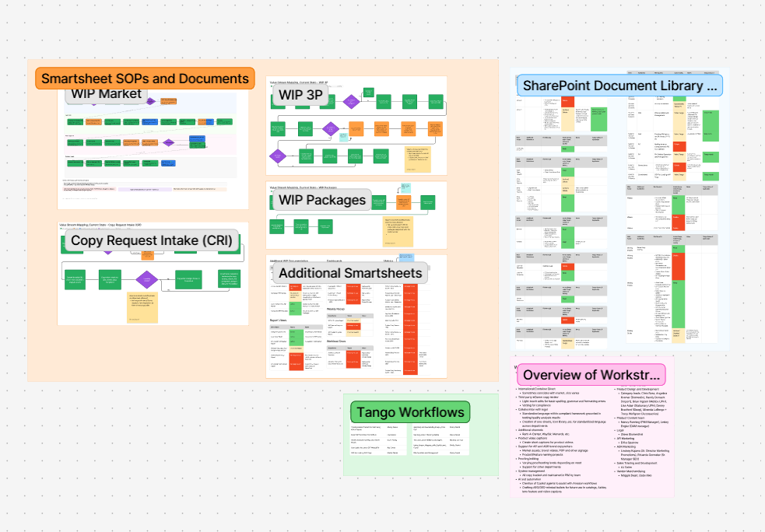Click 'Value Stream Mapping, Current State - Copy Request Intake' title
Image resolution: width=765 pixels, height=532 pixels.
(100, 225)
